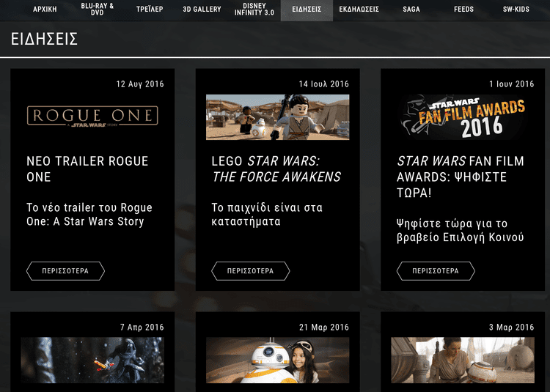Screen dimensions: 550x392
Task: Open the ΕΚΔΗΛΩΣΕΙΣ menu item
Action: (x=359, y=10)
